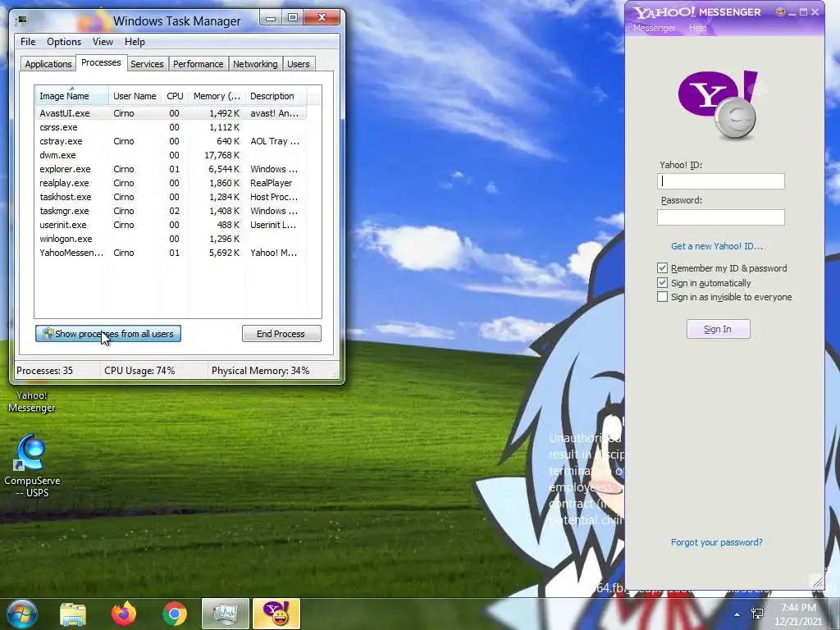Select the dwm.exe process row
The width and height of the screenshot is (840, 630).
(x=171, y=155)
